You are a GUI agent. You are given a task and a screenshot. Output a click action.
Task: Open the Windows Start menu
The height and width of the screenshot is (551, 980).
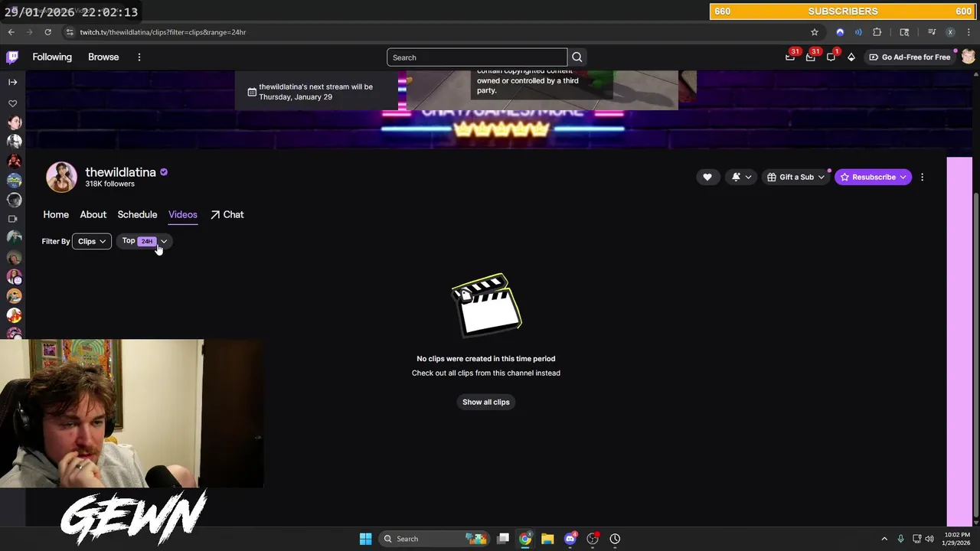point(365,539)
